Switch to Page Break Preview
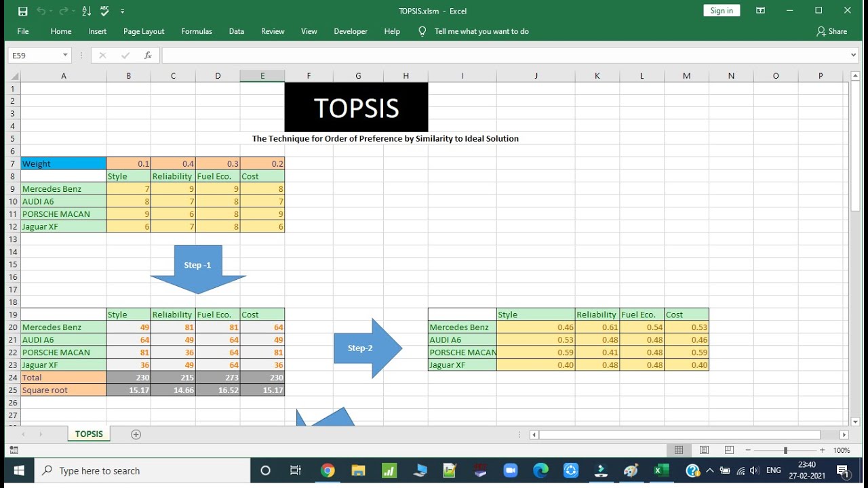Viewport: 868px width, 488px height. pos(729,450)
